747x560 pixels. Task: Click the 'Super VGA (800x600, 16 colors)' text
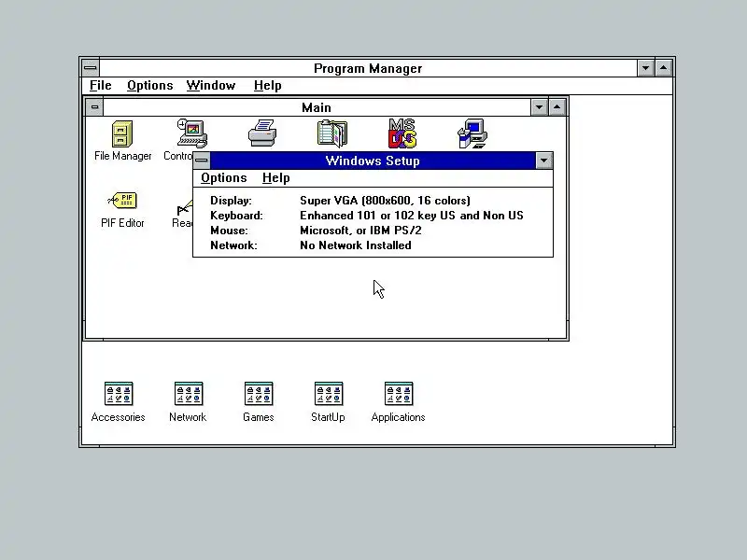click(385, 201)
